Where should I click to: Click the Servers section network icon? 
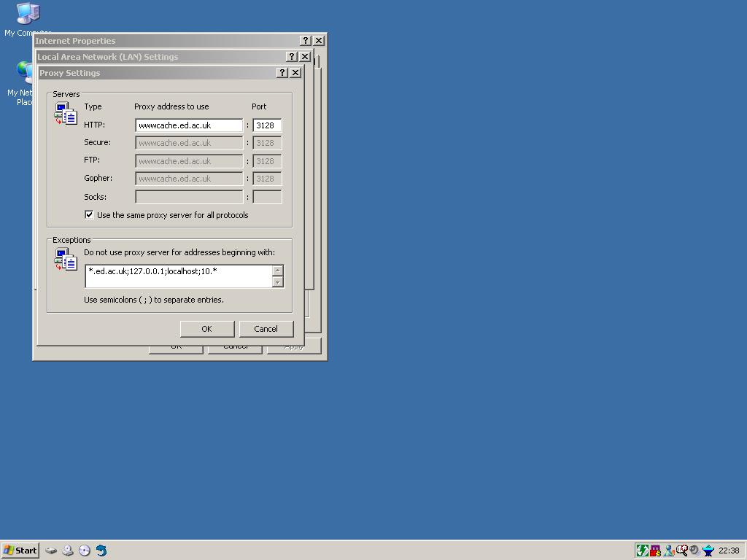[x=66, y=114]
